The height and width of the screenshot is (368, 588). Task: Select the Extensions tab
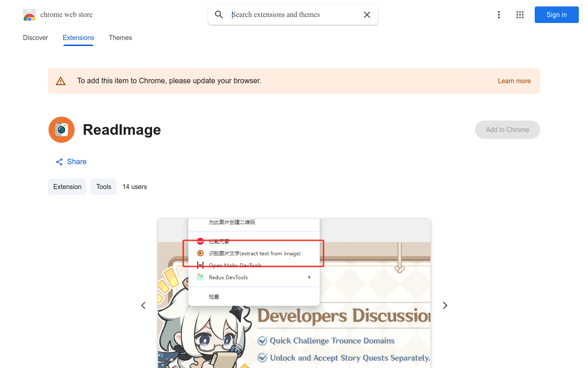pyautogui.click(x=78, y=38)
